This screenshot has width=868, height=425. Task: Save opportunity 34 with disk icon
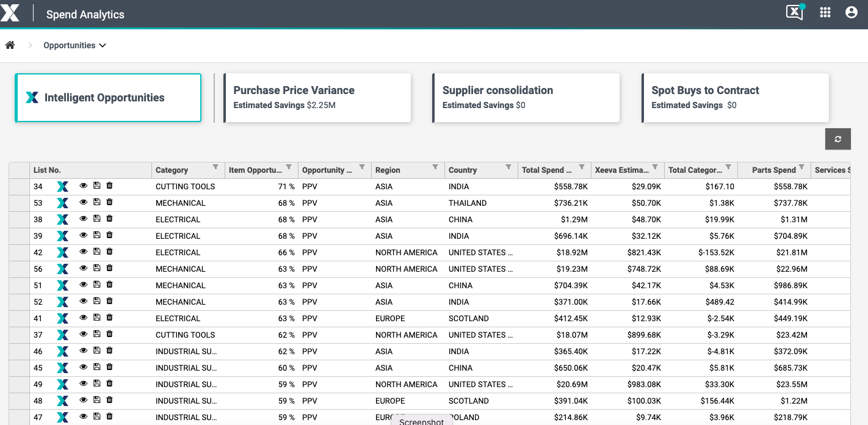coord(96,186)
